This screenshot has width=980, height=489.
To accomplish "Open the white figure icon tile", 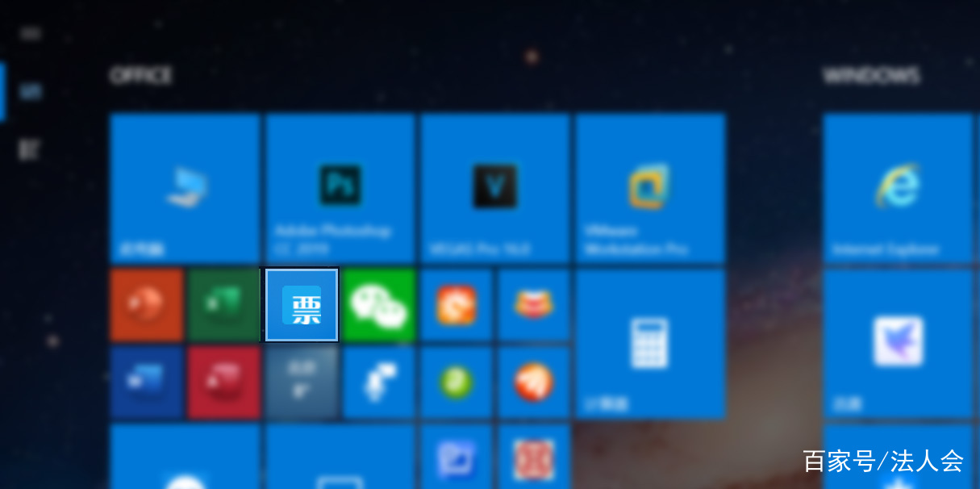I will pyautogui.click(x=379, y=382).
